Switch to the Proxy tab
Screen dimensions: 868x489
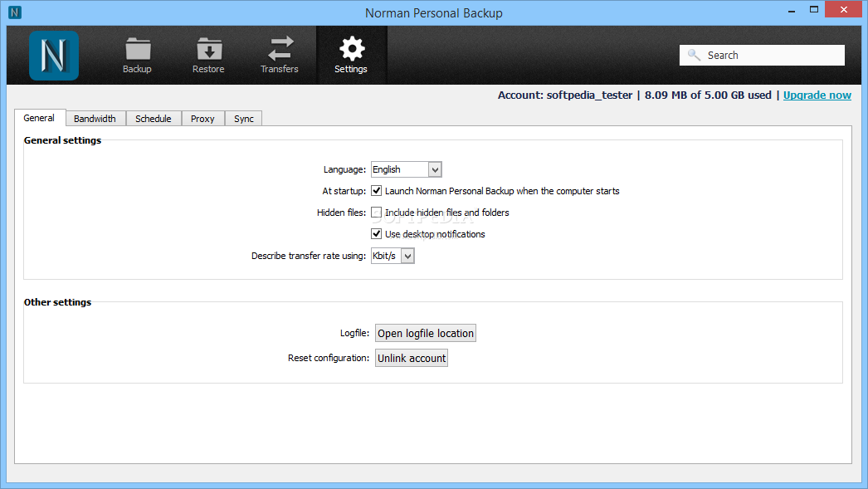click(x=202, y=119)
